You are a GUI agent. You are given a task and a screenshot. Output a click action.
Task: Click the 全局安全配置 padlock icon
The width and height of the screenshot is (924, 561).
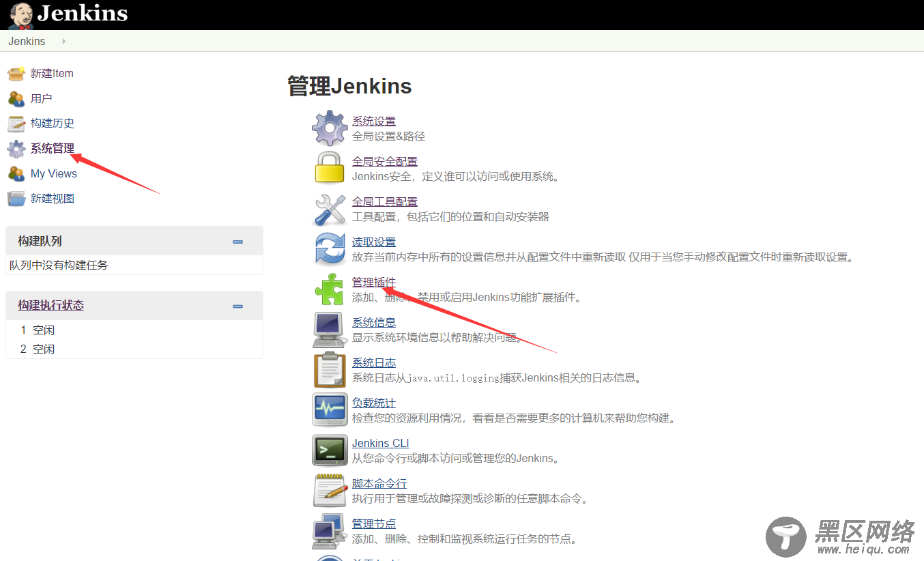point(330,168)
